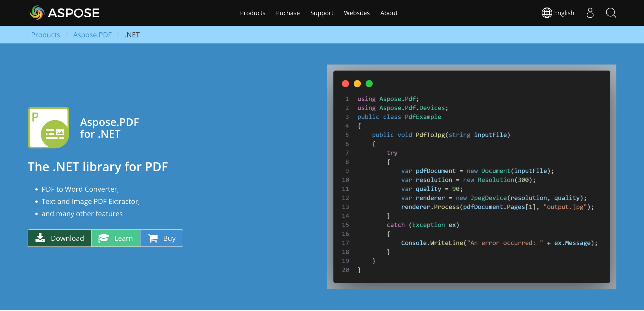Open the Support menu
This screenshot has height=311, width=644.
click(x=322, y=13)
